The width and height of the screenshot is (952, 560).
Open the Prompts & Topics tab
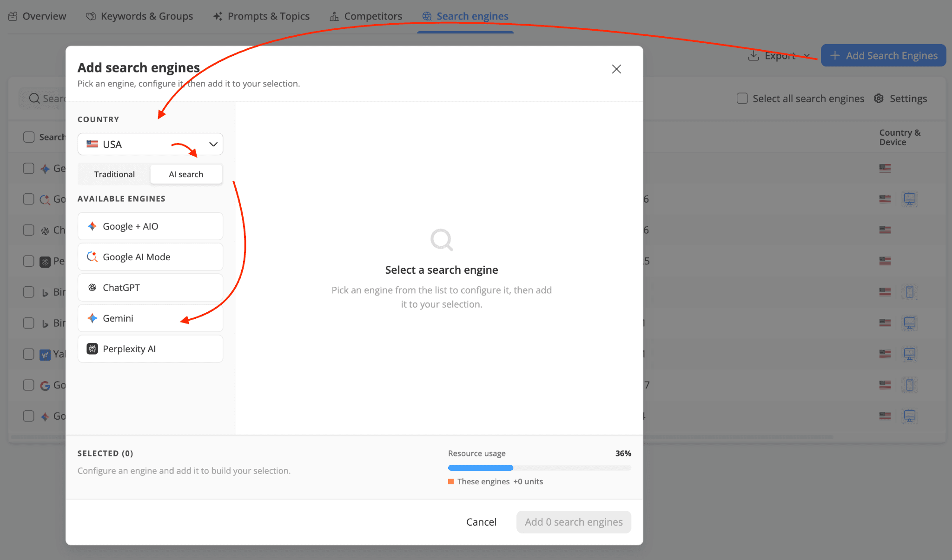point(261,16)
